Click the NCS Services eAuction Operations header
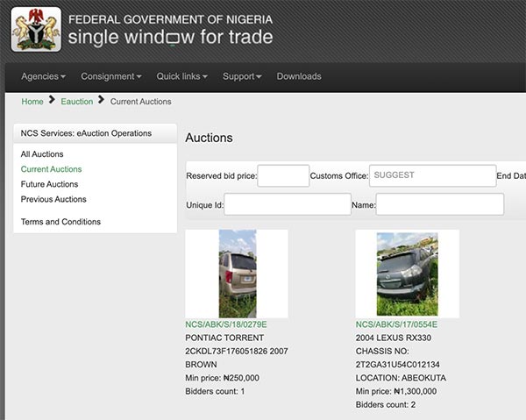This screenshot has height=420, width=526. (96, 133)
